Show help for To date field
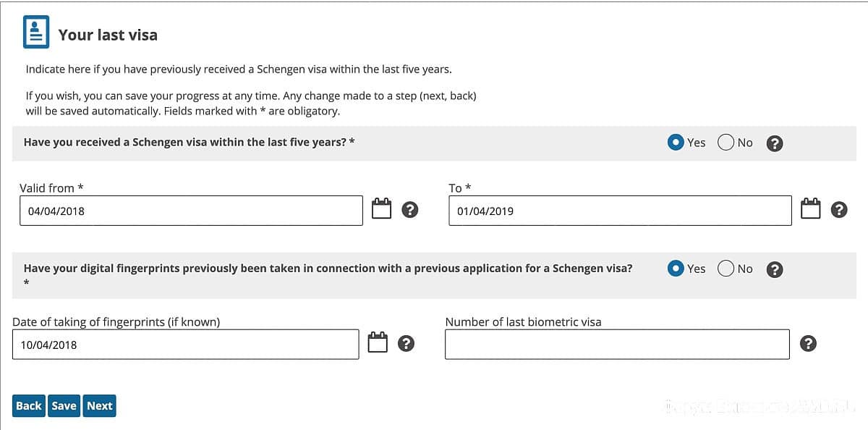The width and height of the screenshot is (868, 430). (839, 210)
